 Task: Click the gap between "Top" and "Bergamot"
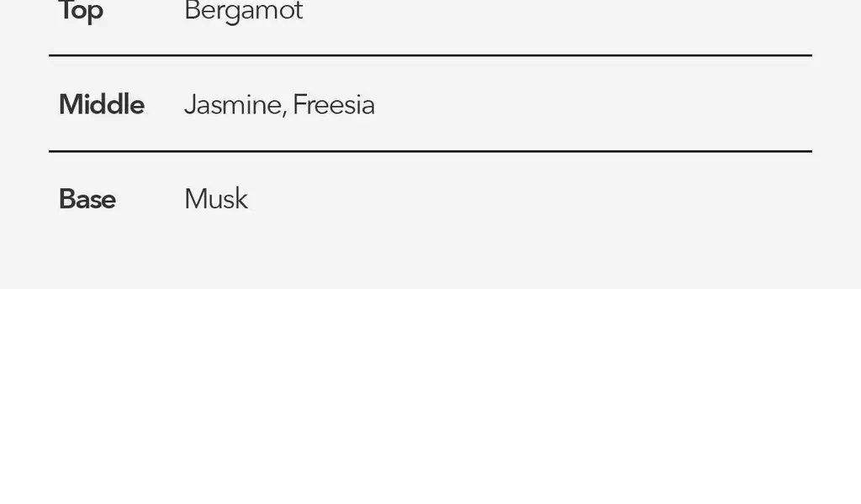[144, 12]
